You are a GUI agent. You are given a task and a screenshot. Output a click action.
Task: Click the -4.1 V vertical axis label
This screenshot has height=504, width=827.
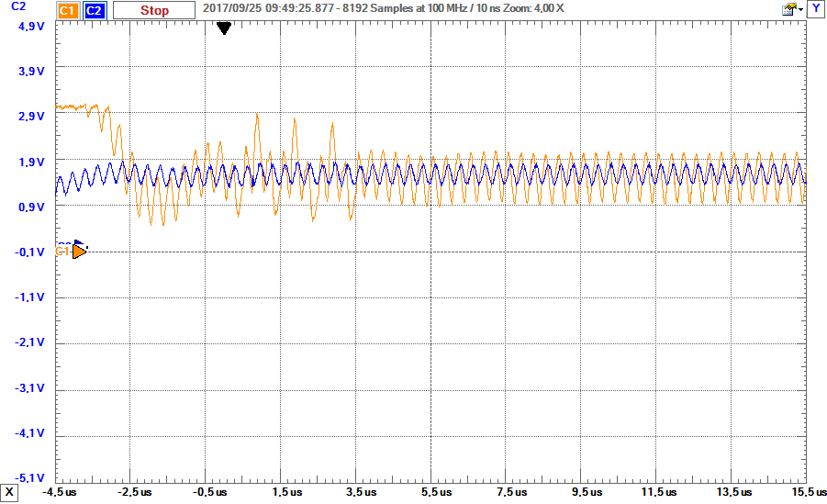(29, 433)
